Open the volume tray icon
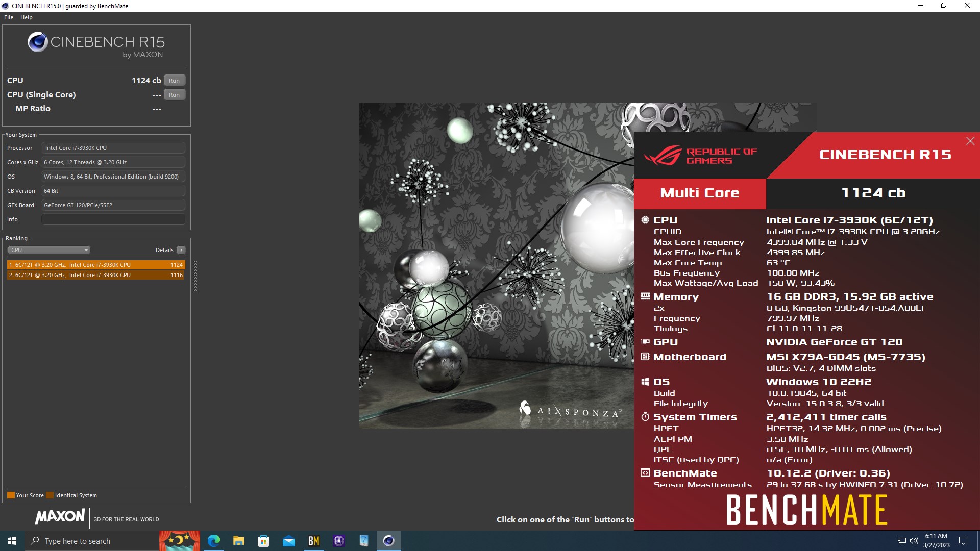The image size is (980, 551). pos(914,541)
